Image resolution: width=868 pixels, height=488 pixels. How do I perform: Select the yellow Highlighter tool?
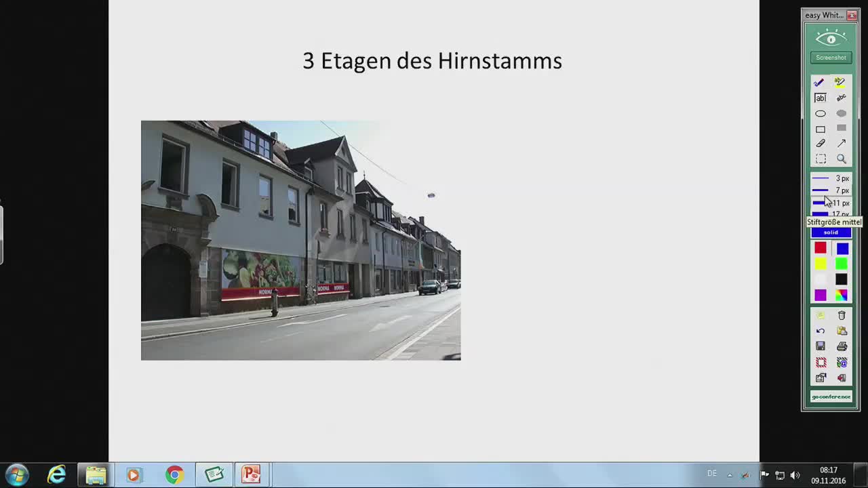[x=840, y=83]
